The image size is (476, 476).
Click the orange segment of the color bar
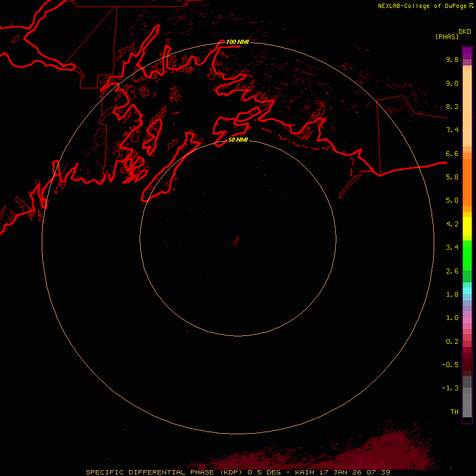click(x=467, y=182)
